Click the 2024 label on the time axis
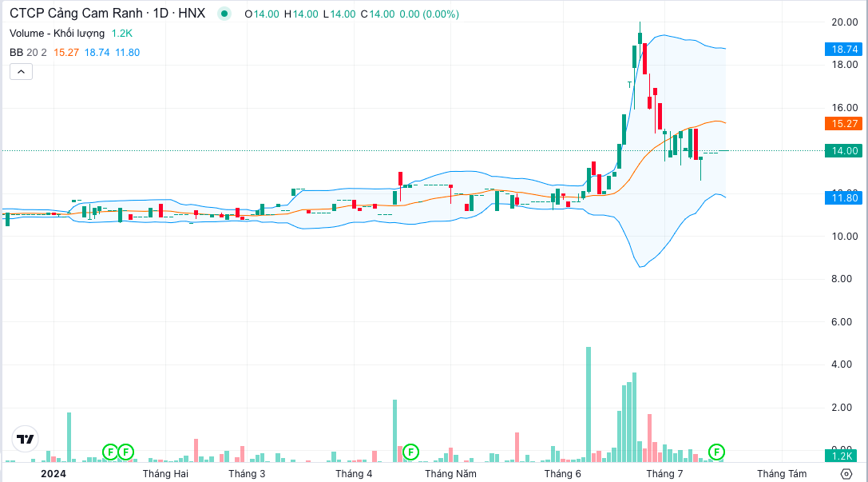Image resolution: width=868 pixels, height=482 pixels. 54,474
